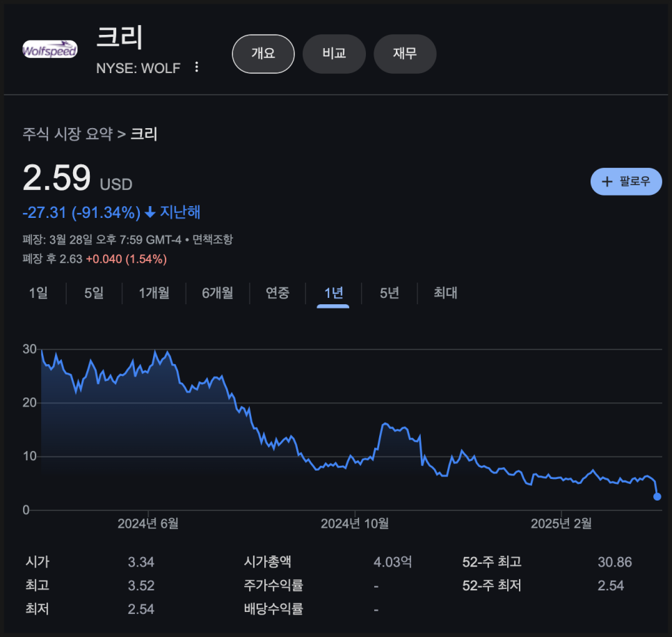Viewport: 672px width, 637px height.
Task: Click the 52-주 최고 value 30.86
Action: coord(614,562)
